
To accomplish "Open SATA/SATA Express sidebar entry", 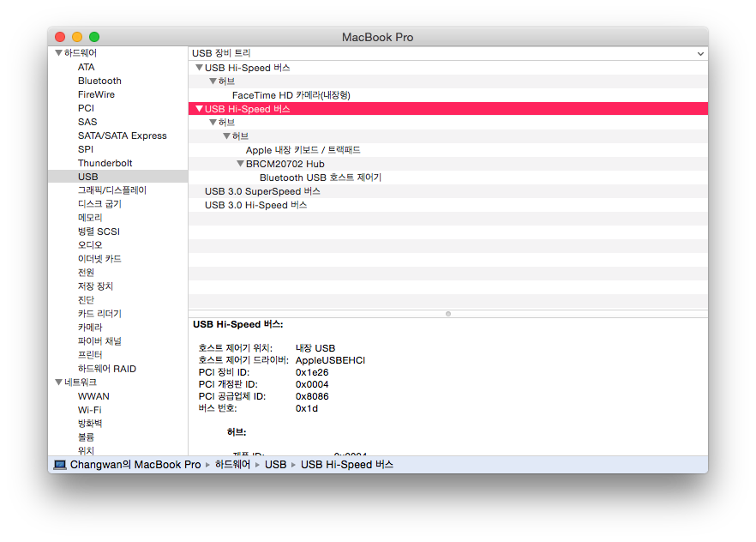I will [x=123, y=135].
